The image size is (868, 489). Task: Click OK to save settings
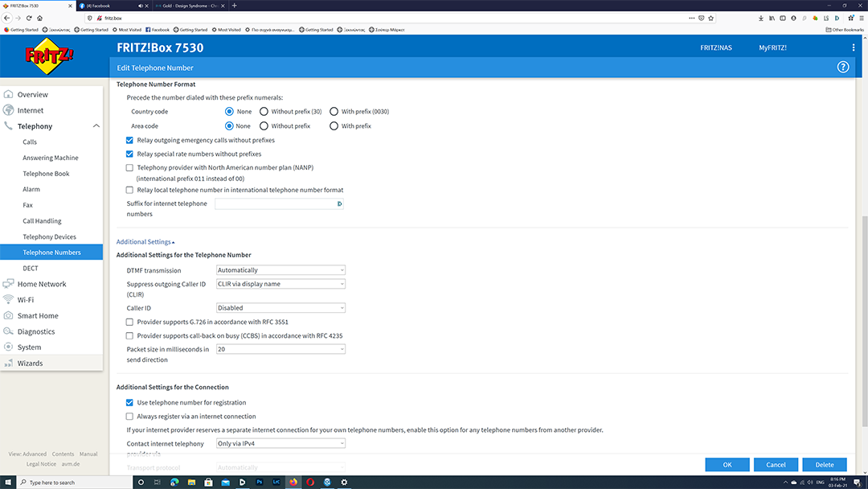click(x=727, y=465)
